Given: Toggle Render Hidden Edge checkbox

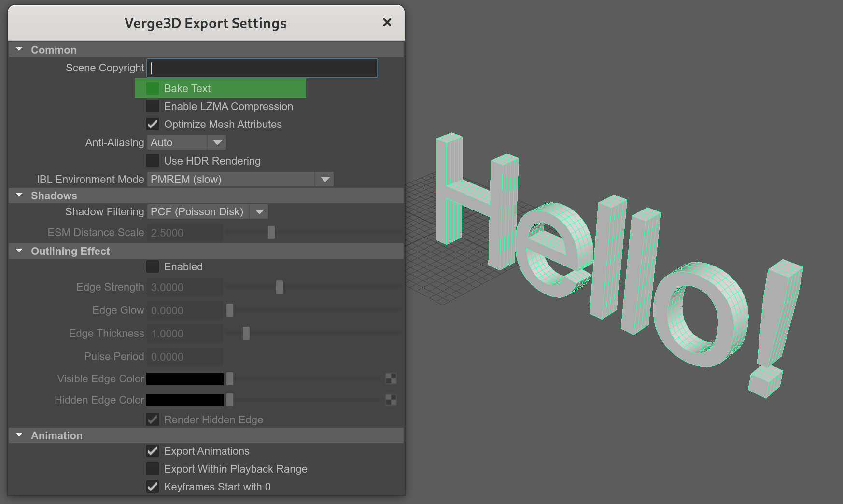Looking at the screenshot, I should [x=153, y=420].
